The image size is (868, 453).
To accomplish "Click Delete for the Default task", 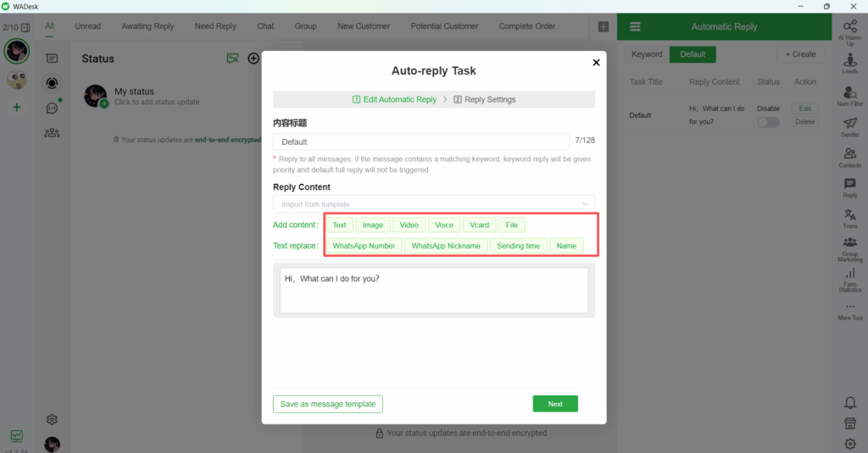I will pyautogui.click(x=805, y=122).
